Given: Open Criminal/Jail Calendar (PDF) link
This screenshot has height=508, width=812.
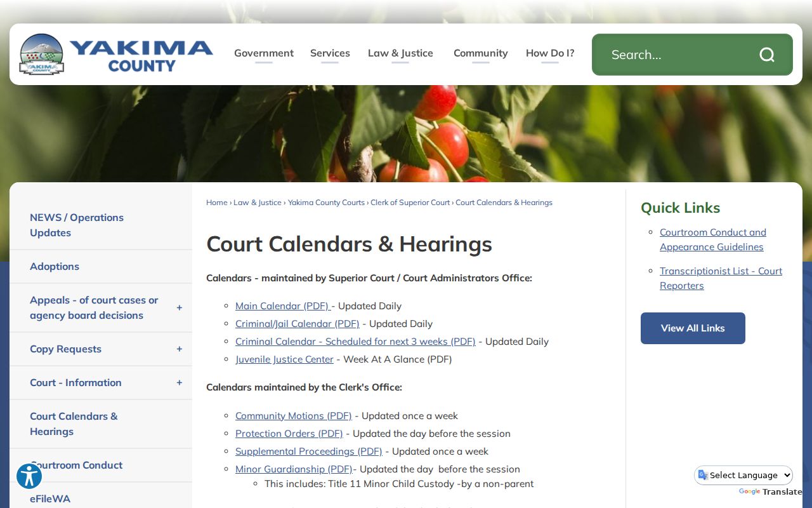Looking at the screenshot, I should pyautogui.click(x=298, y=324).
